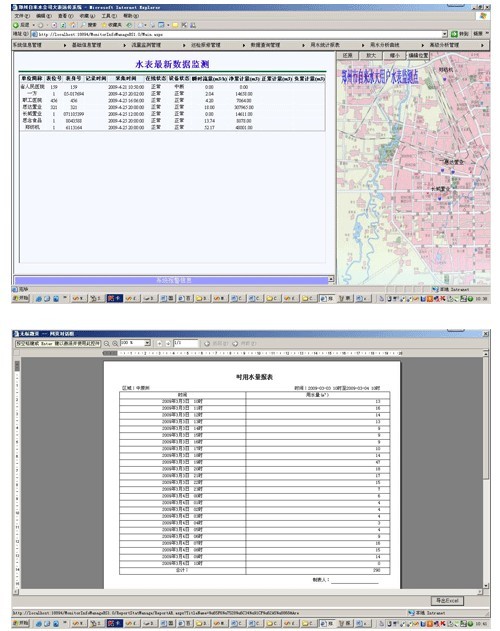Click the 在线状态 column header
Image resolution: width=500 pixels, height=631 pixels.
point(156,78)
